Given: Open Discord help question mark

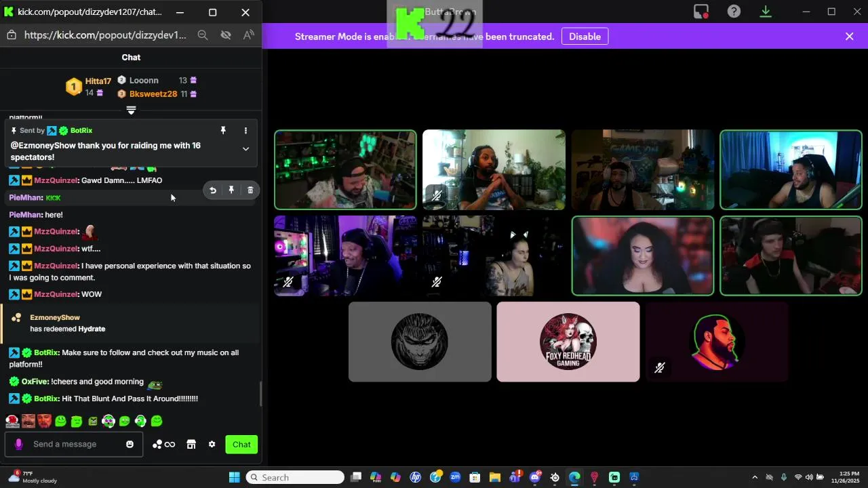Looking at the screenshot, I should [x=734, y=12].
